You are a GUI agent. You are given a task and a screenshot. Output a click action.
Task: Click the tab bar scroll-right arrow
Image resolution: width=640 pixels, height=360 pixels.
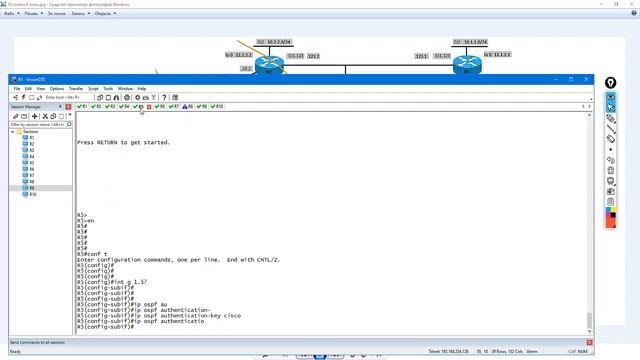click(x=589, y=107)
